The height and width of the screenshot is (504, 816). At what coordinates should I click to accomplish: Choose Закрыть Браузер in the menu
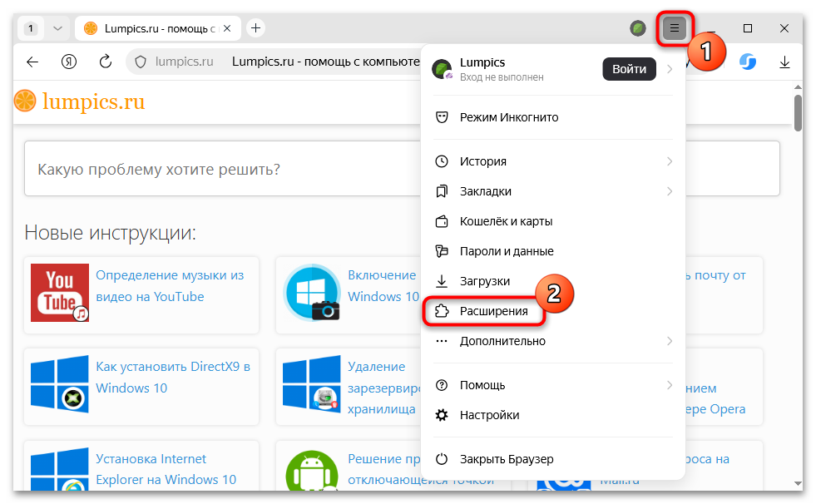(x=552, y=459)
